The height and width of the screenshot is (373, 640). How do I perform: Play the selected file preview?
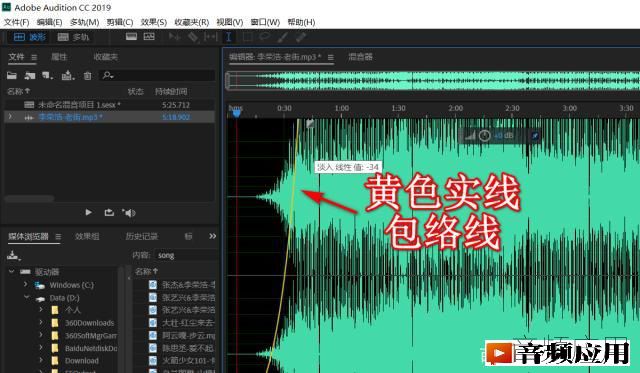point(88,212)
